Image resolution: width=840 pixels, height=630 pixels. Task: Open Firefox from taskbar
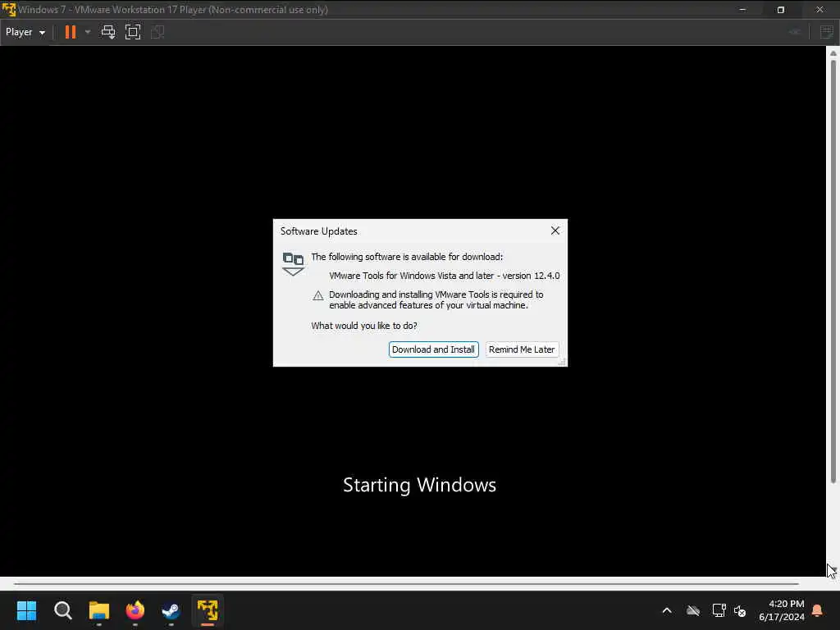[135, 610]
